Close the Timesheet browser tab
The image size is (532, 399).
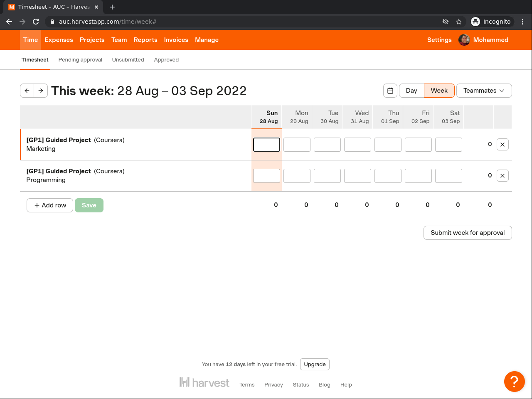[x=96, y=7]
